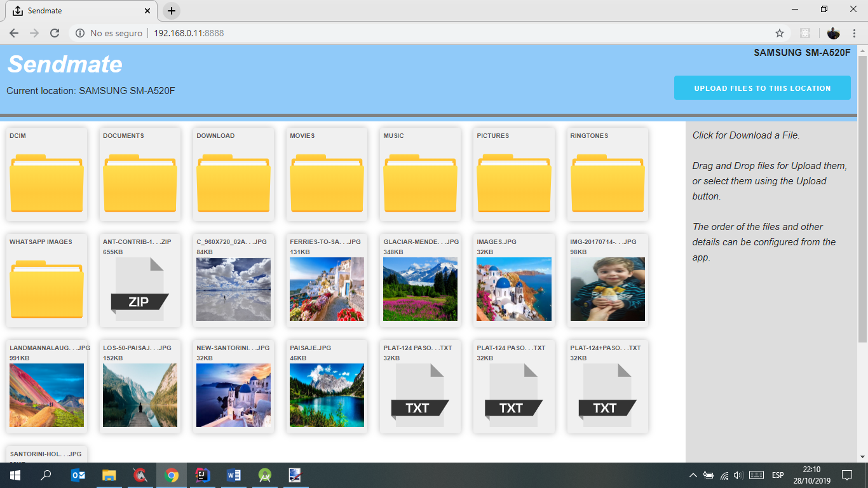
Task: Close the Sendmate tab
Action: coord(147,11)
